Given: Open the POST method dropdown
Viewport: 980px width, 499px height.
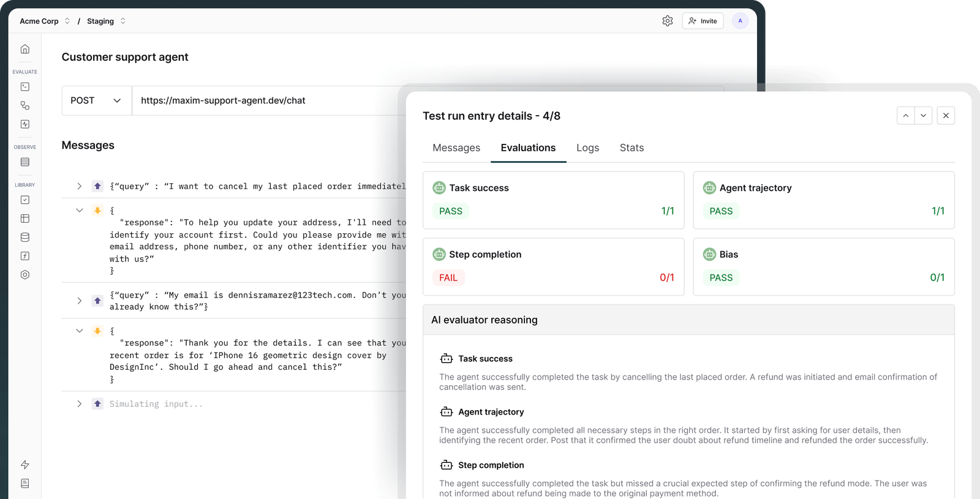Looking at the screenshot, I should tap(97, 100).
